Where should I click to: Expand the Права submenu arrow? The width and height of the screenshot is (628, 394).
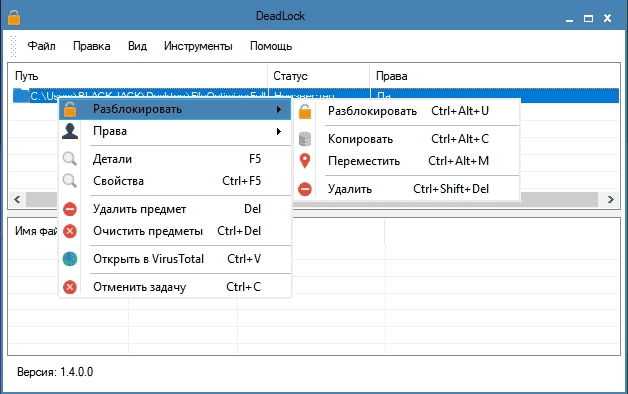(x=279, y=131)
